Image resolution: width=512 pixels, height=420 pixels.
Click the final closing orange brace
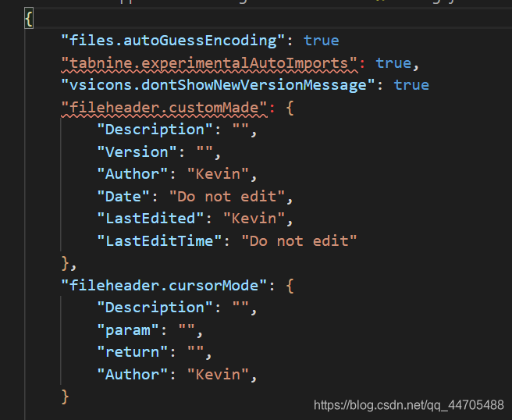[x=65, y=397]
